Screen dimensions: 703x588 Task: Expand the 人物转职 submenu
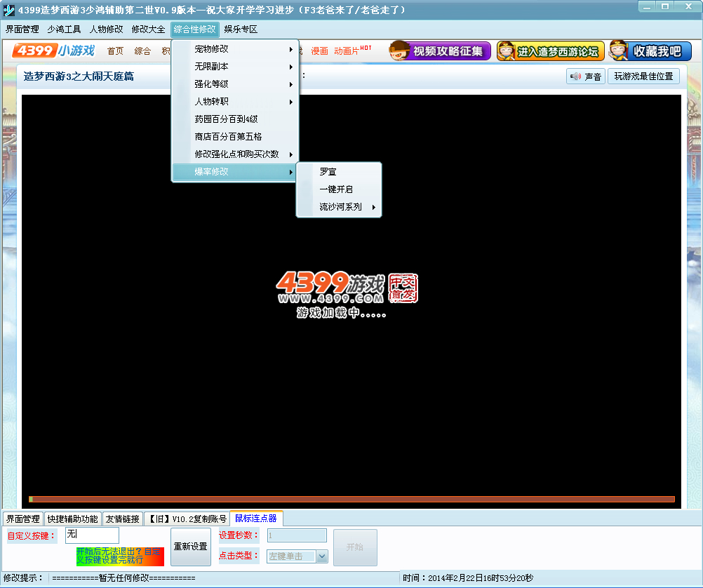(234, 101)
